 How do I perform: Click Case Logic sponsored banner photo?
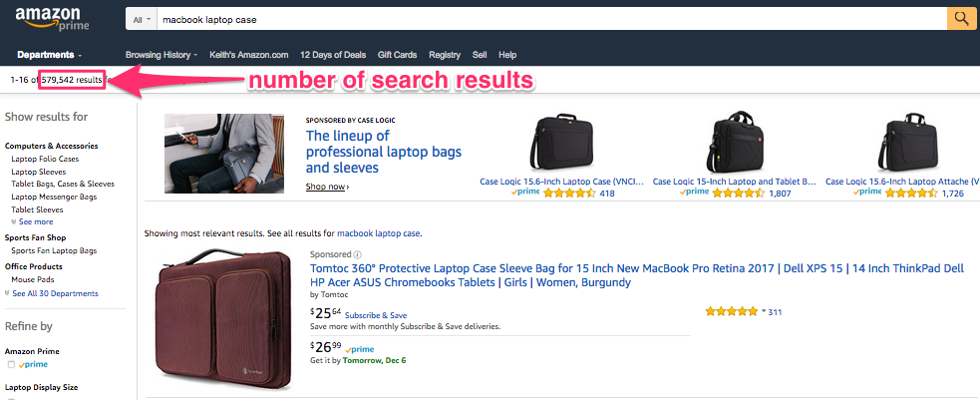coord(224,154)
